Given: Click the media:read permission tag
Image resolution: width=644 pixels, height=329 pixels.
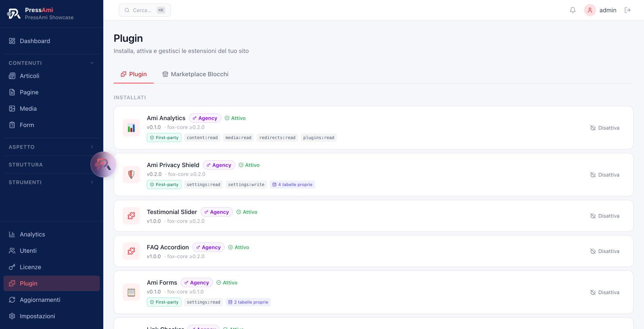Looking at the screenshot, I should (238, 138).
